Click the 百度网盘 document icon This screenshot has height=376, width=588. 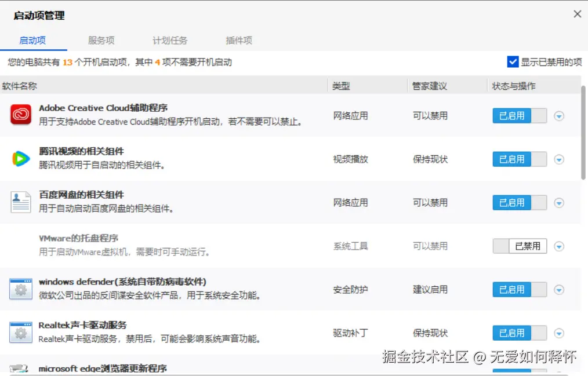[x=21, y=202]
